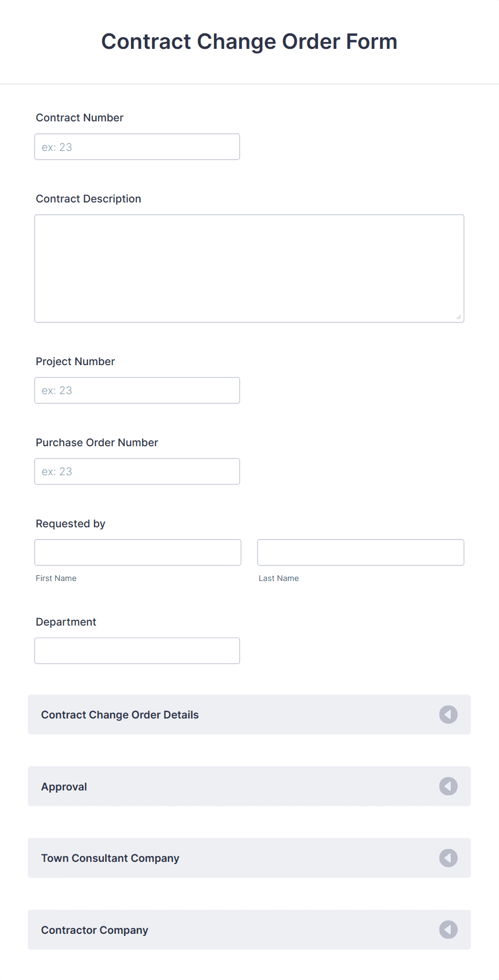Click the Contract Number input field

point(137,147)
